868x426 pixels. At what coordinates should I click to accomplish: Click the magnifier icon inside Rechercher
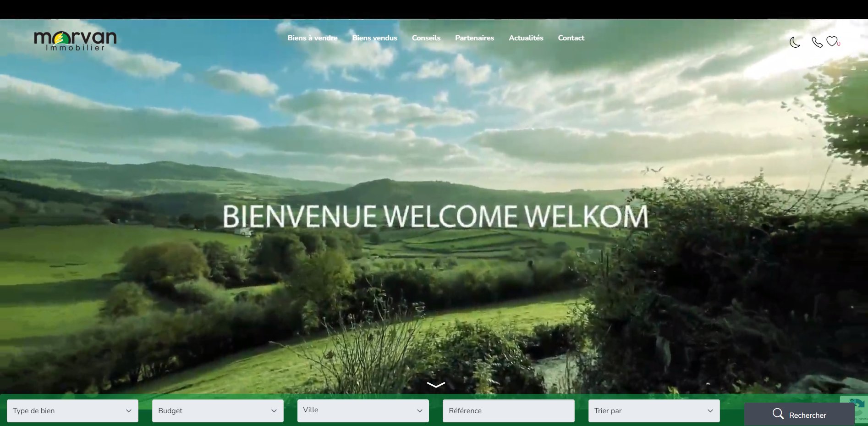coord(779,414)
